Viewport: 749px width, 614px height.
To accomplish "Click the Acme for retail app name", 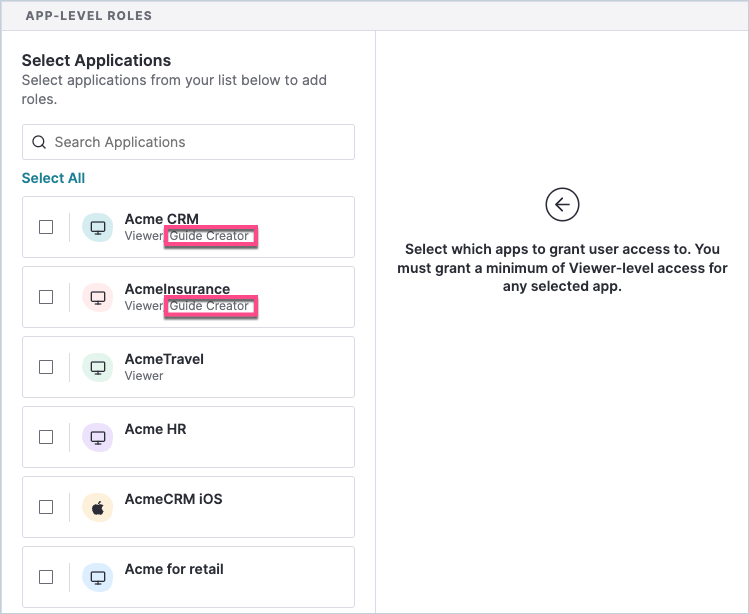I will pyautogui.click(x=174, y=569).
